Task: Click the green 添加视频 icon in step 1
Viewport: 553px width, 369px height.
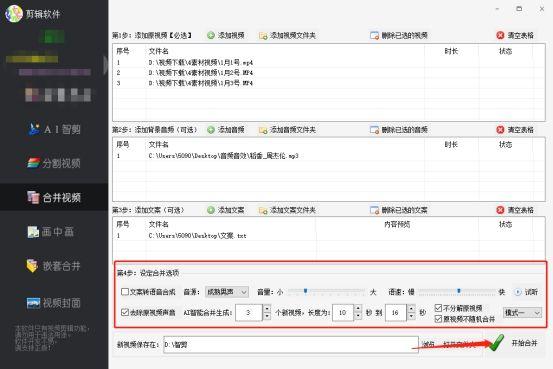Action: point(211,35)
